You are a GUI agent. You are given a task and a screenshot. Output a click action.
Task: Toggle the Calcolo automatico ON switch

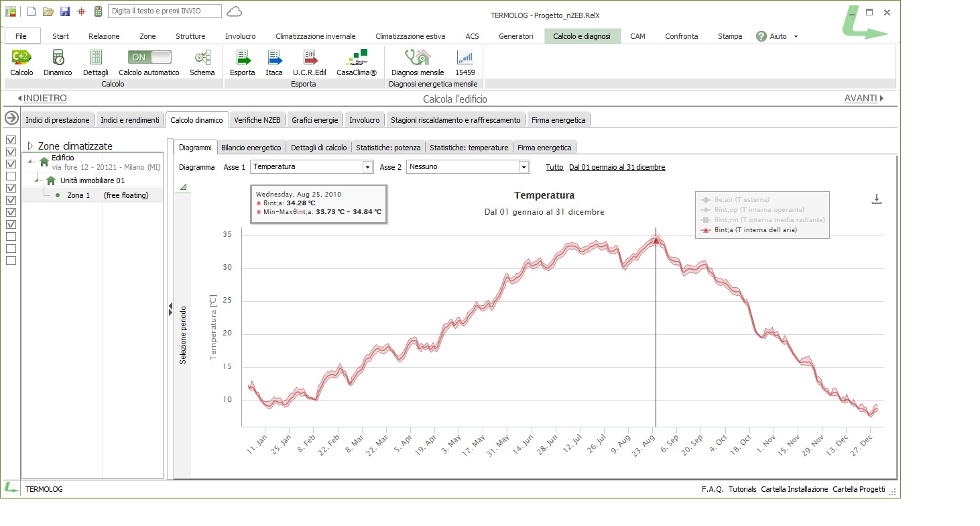(x=149, y=57)
